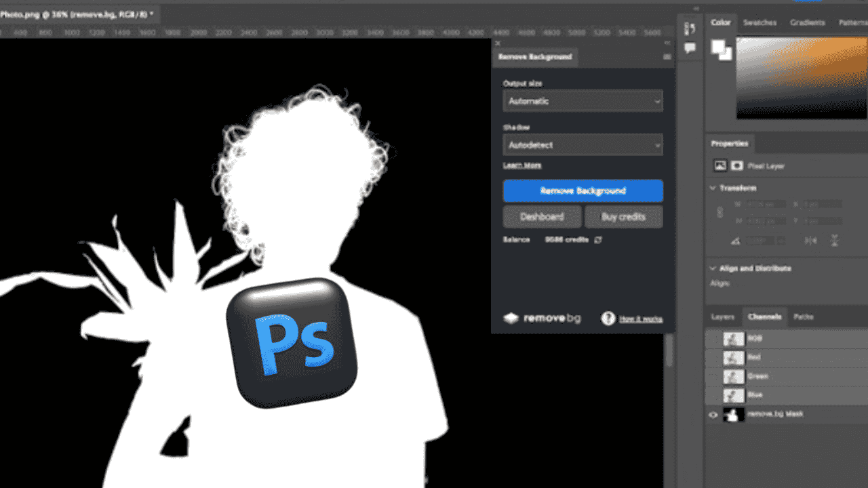Collapse right panel dock with double arrows
This screenshot has height=488, width=868.
[x=695, y=8]
